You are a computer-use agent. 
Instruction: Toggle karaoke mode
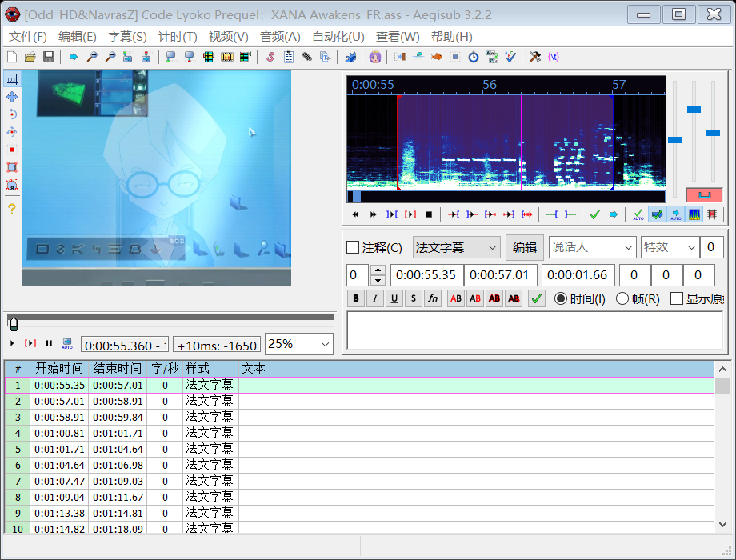[712, 214]
